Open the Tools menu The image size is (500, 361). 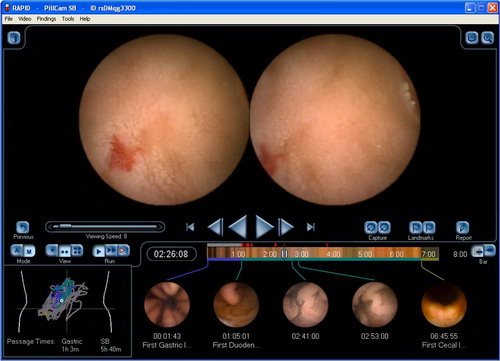pyautogui.click(x=68, y=19)
